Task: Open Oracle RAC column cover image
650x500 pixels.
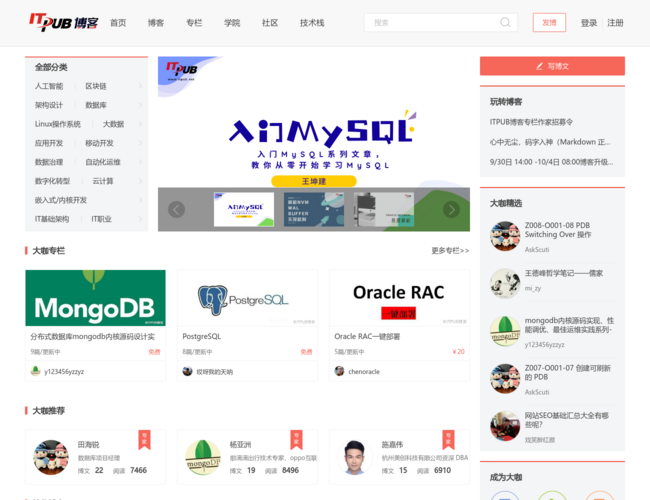Action: pos(399,298)
